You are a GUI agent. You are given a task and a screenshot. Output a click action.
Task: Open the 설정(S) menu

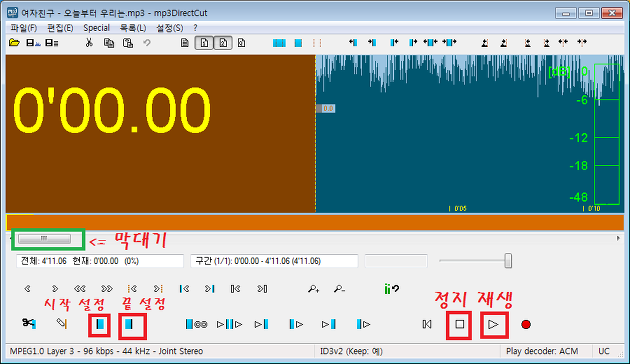pyautogui.click(x=170, y=28)
